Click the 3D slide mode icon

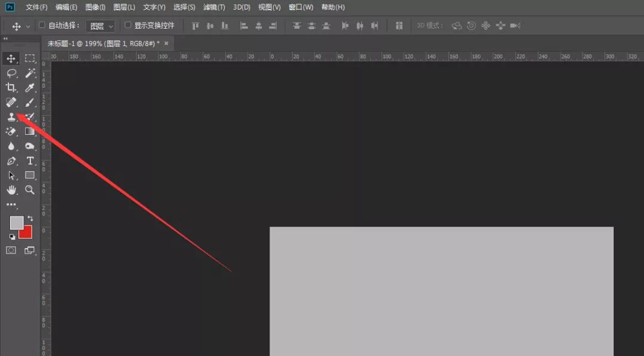pos(500,26)
